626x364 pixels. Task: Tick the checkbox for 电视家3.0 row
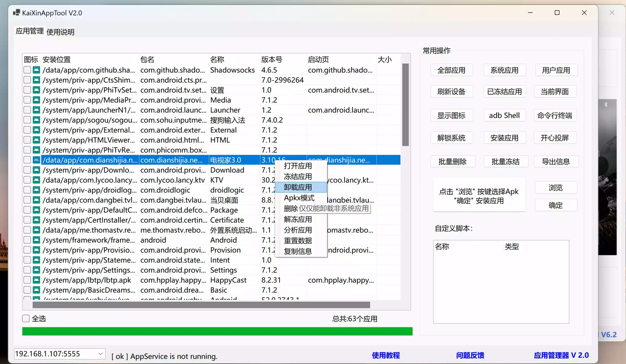27,160
